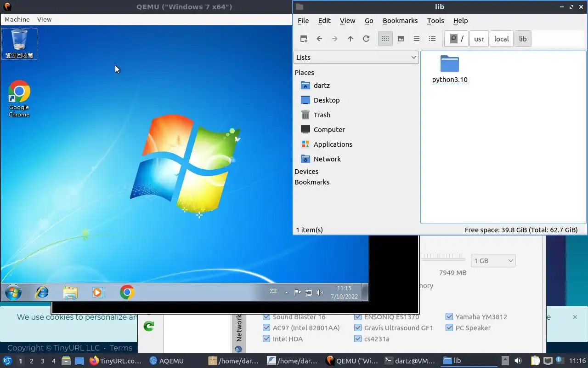Open the host application menu launcher

click(7, 361)
